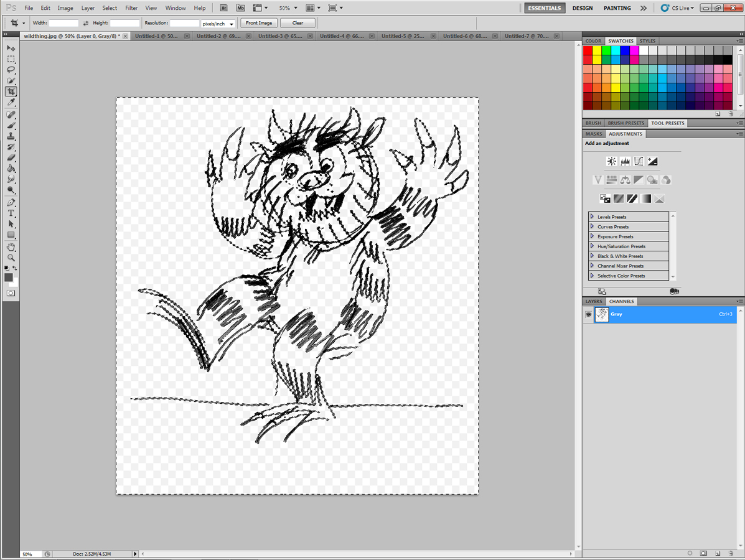
Task: Select the Lasso tool
Action: pos(11,70)
